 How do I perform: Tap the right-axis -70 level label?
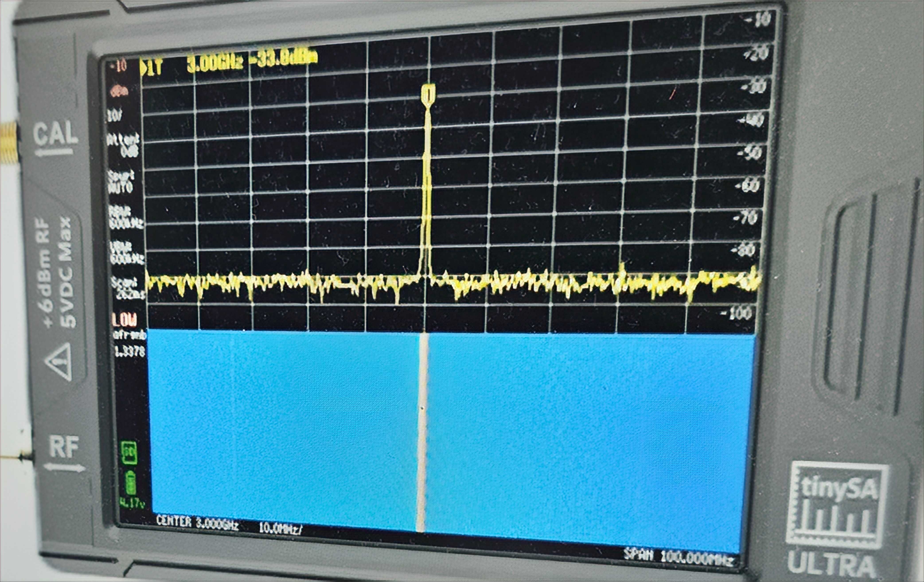pyautogui.click(x=745, y=218)
